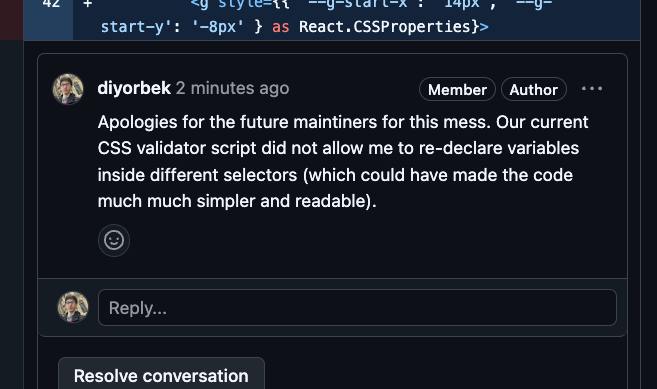Click the Member badge on the comment
Image resolution: width=657 pixels, height=389 pixels.
coord(457,89)
